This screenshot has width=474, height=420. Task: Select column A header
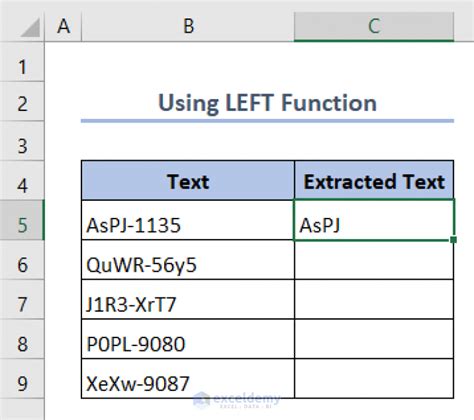click(63, 26)
